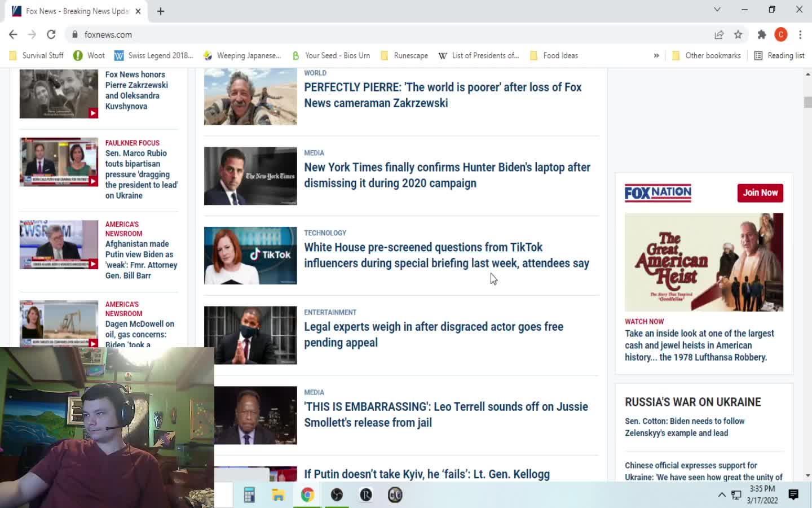Open the RUSSIA'S WAR ON UKRAINE section
This screenshot has width=812, height=508.
[x=693, y=402]
